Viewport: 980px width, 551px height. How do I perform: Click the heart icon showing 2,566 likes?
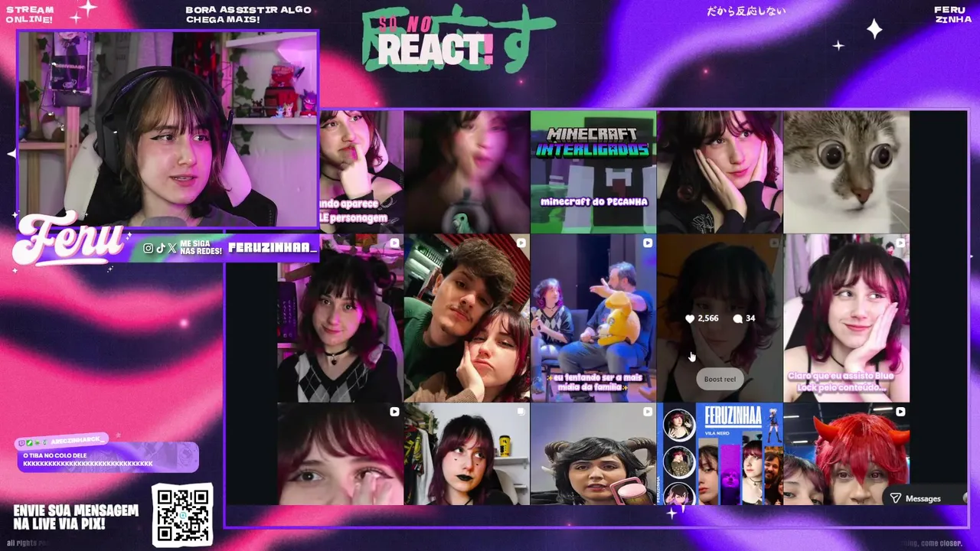tap(690, 318)
